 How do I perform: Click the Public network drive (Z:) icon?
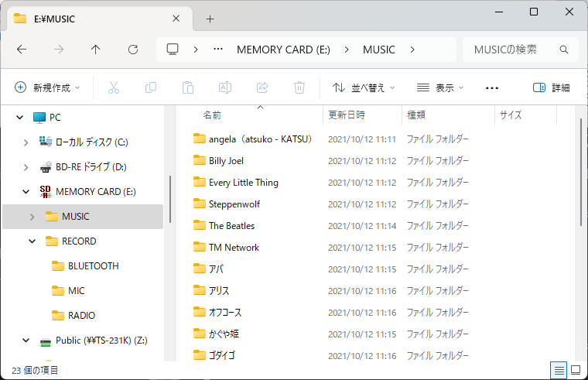click(46, 341)
